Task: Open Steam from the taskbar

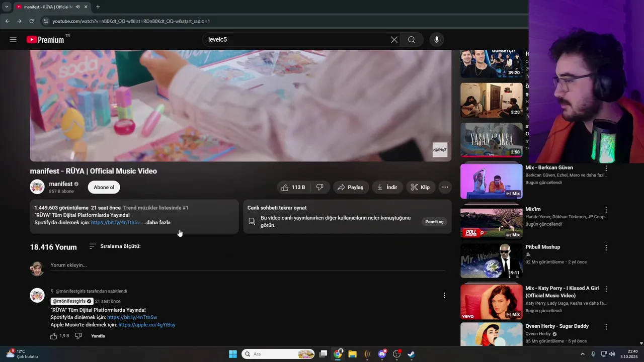Action: [x=411, y=354]
